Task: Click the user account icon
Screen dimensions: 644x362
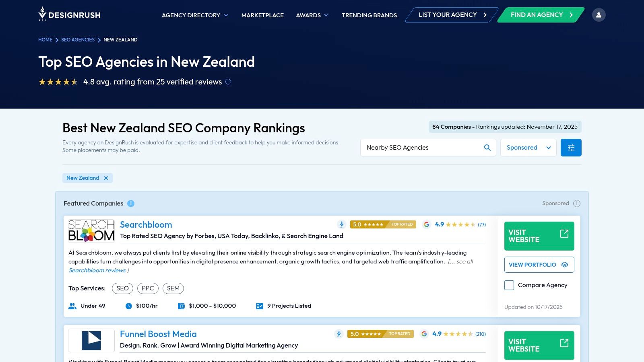Action: click(599, 14)
